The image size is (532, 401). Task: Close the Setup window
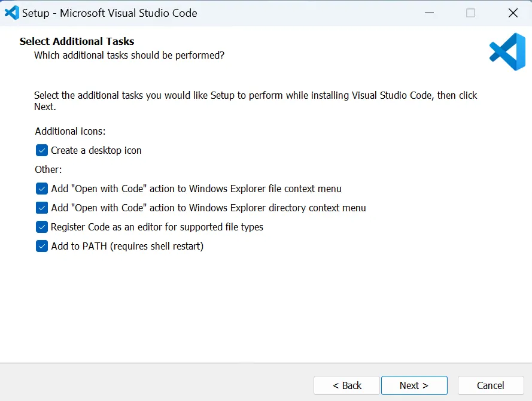tap(513, 13)
